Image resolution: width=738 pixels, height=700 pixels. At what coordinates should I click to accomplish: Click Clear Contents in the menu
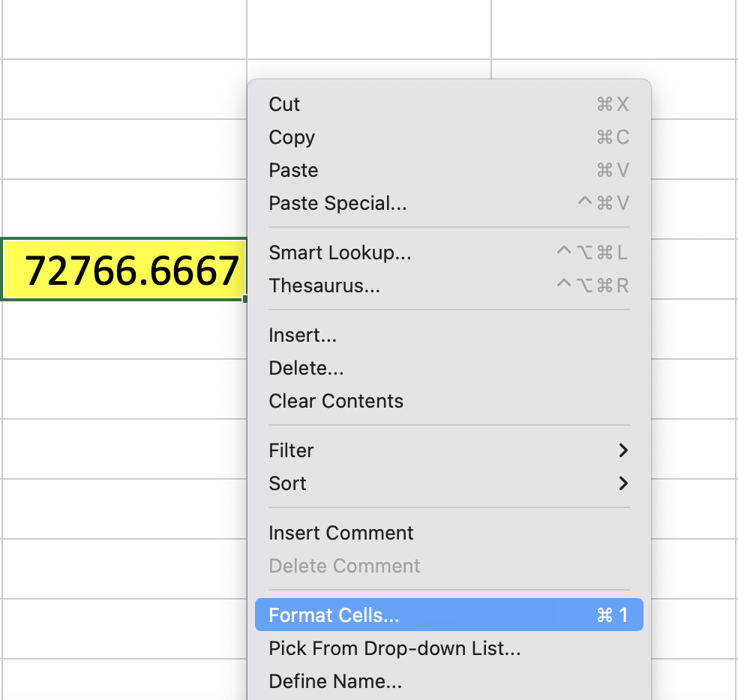(336, 401)
